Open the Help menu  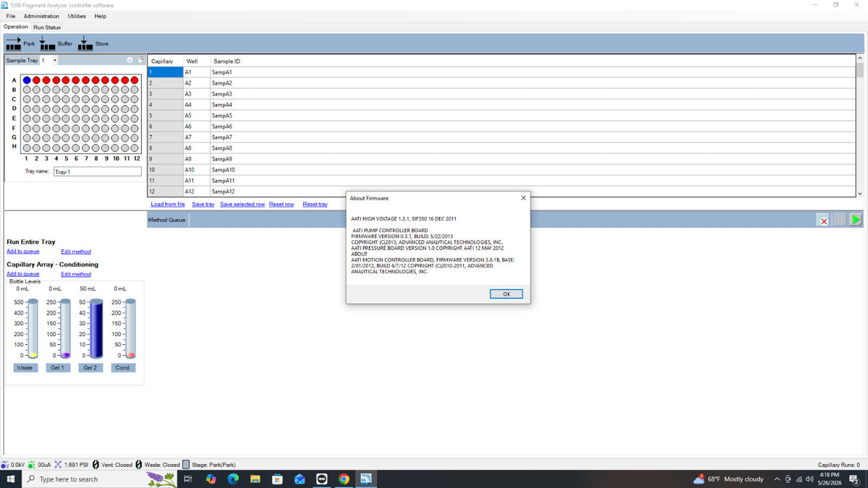click(x=101, y=16)
